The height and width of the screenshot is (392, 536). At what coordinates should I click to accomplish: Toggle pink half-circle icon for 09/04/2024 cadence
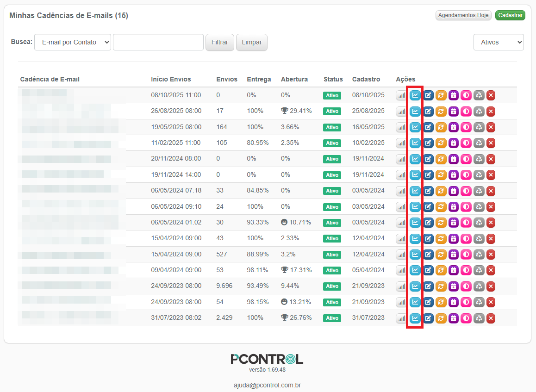pos(466,270)
